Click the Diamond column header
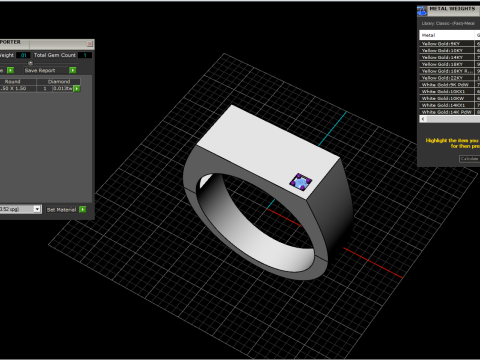This screenshot has height=360, width=480. [59, 82]
